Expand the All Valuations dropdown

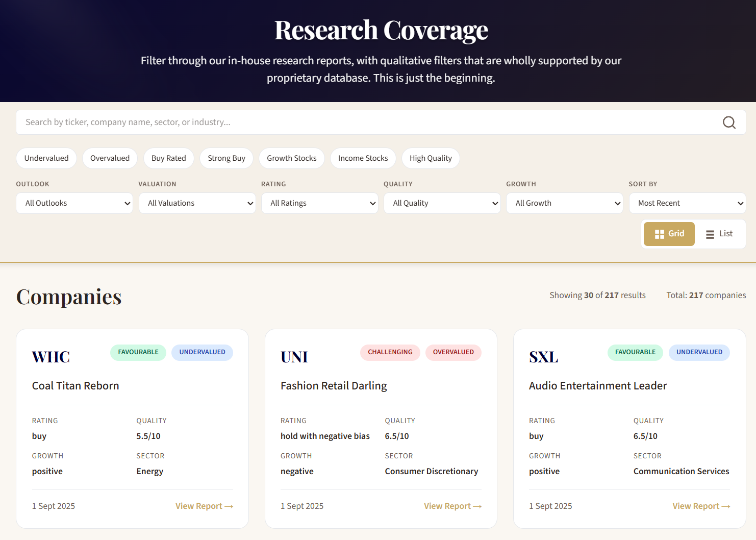click(x=197, y=203)
